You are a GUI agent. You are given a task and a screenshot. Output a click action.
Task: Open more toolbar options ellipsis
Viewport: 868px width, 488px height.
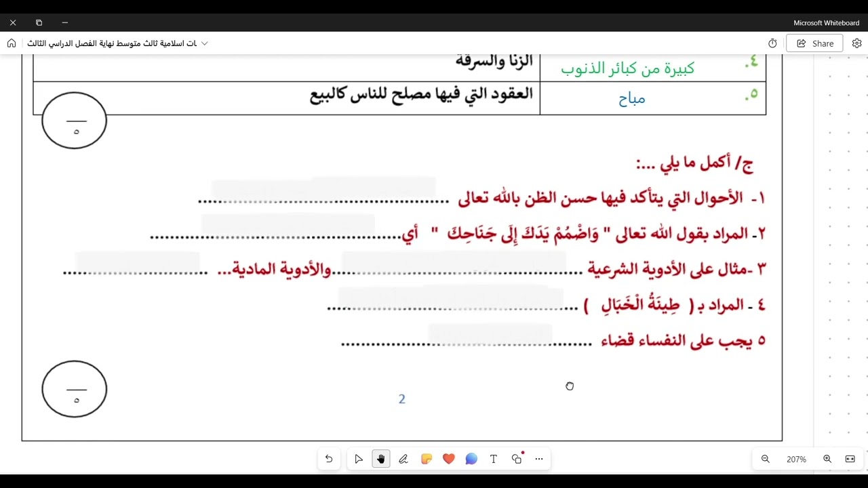[x=539, y=459]
